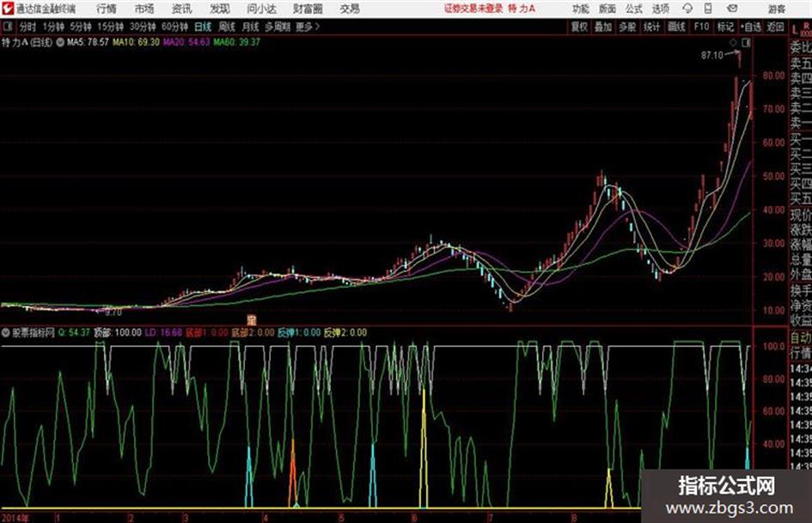Click the 游客 account label
Image resolution: width=812 pixels, height=523 pixels.
point(776,9)
